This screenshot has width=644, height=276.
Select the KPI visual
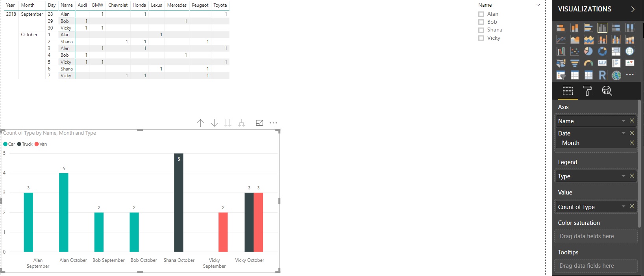630,63
